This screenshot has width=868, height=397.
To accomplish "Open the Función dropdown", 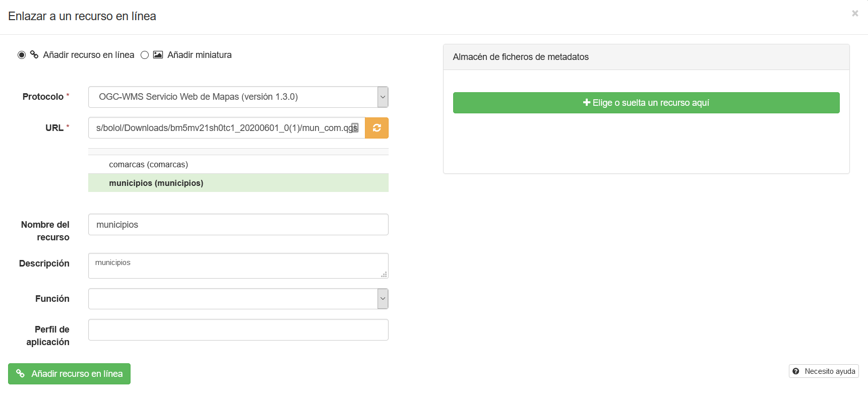I will point(238,299).
